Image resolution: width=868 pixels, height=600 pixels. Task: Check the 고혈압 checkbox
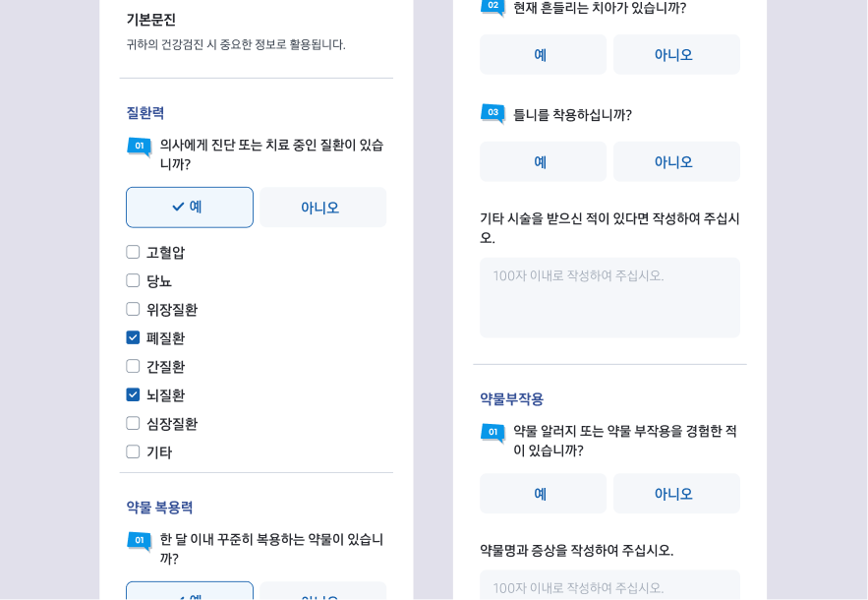[133, 252]
